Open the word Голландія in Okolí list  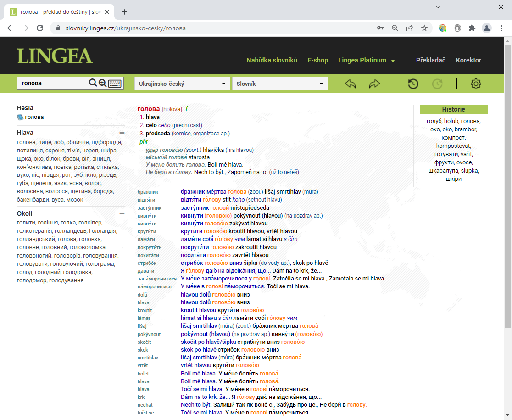pyautogui.click(x=102, y=231)
